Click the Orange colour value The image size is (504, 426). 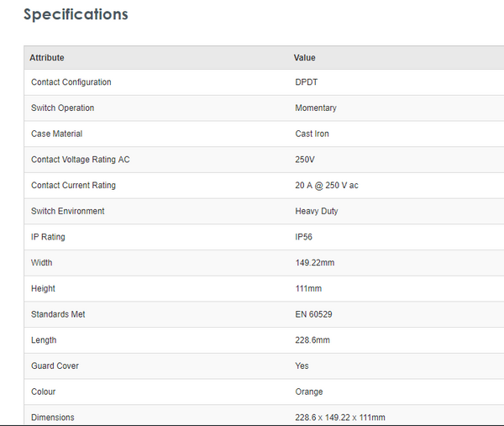pyautogui.click(x=309, y=392)
